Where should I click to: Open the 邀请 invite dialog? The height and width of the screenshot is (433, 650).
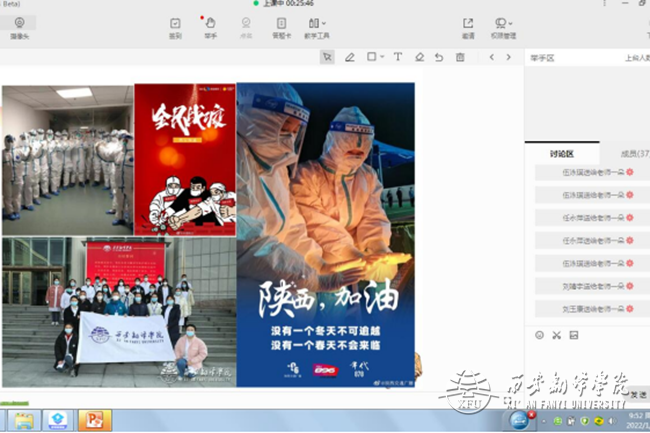468,28
